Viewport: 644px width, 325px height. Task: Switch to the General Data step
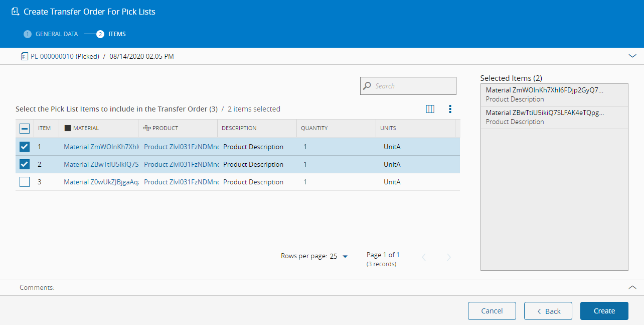[x=51, y=34]
